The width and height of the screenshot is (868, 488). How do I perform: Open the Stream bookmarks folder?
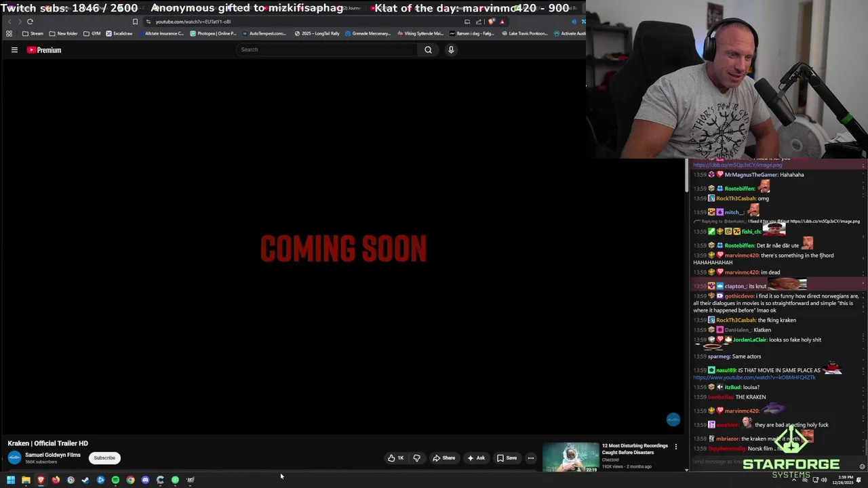(x=33, y=33)
